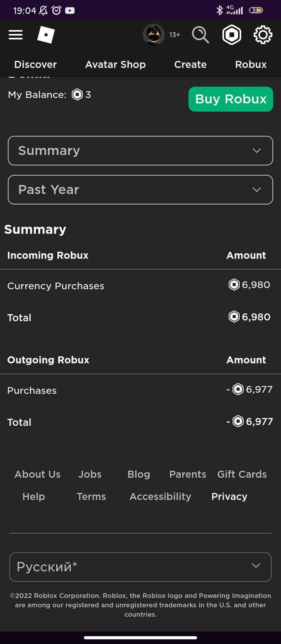This screenshot has width=281, height=644.
Task: Open the Русский language selector
Action: point(140,567)
